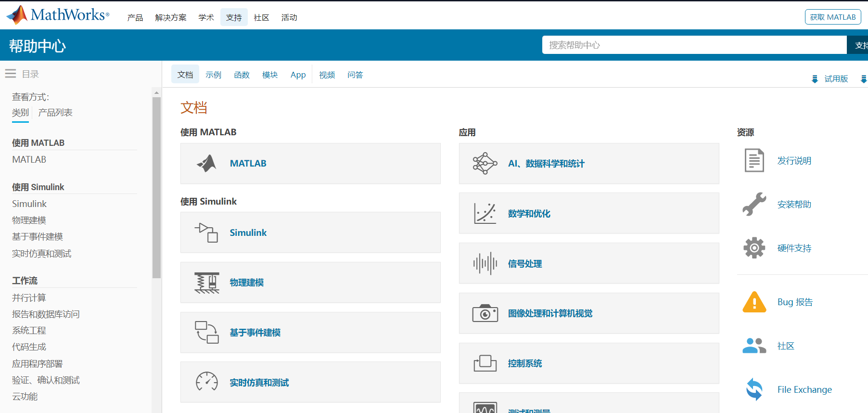Click the 试用版 download arrow icon
This screenshot has height=413, width=868.
click(x=815, y=79)
